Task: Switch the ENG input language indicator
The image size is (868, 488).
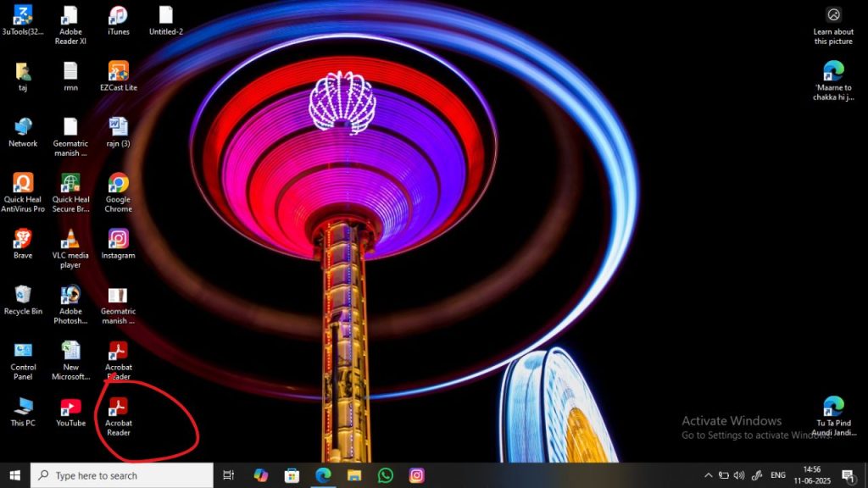Action: point(778,475)
